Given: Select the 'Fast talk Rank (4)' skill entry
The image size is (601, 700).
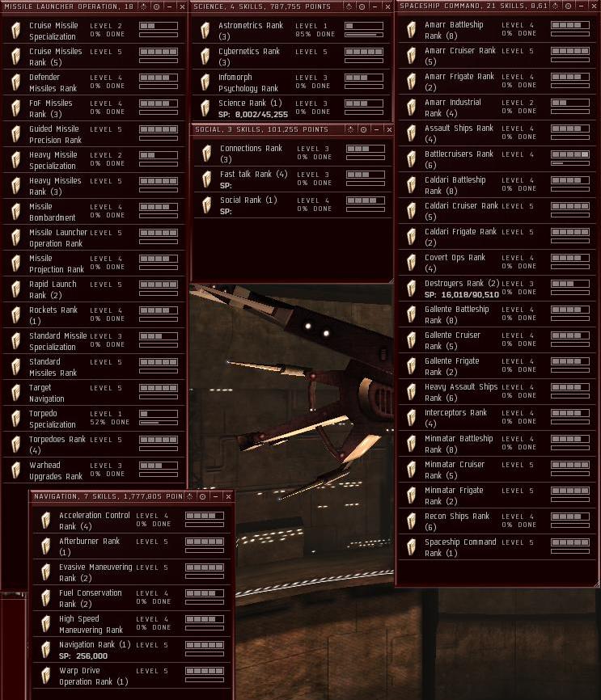Looking at the screenshot, I should click(293, 179).
